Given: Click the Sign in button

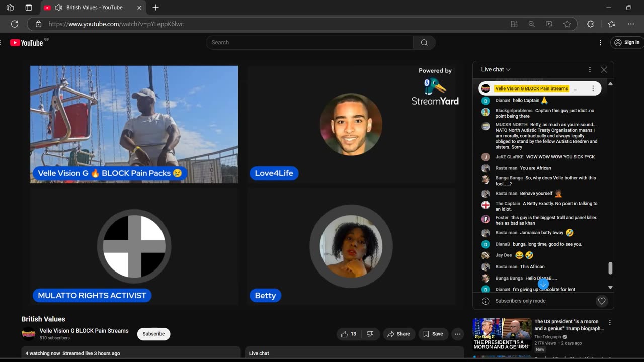Looking at the screenshot, I should click(x=627, y=43).
